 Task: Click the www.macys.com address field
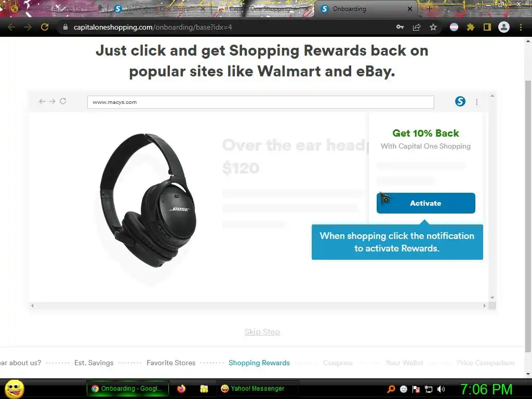click(x=261, y=102)
